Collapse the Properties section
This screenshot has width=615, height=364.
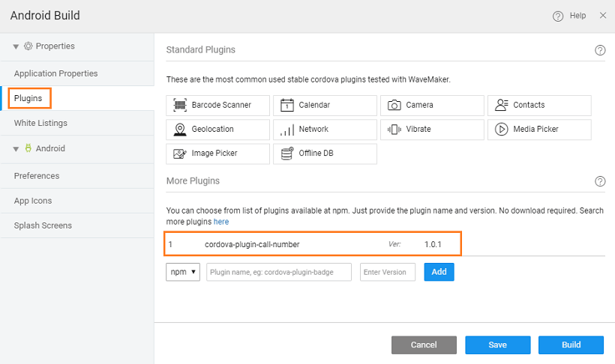tap(16, 46)
